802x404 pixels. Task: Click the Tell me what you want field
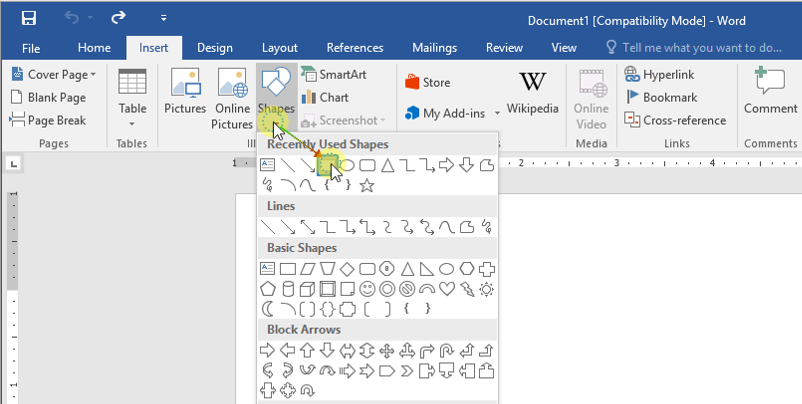694,48
